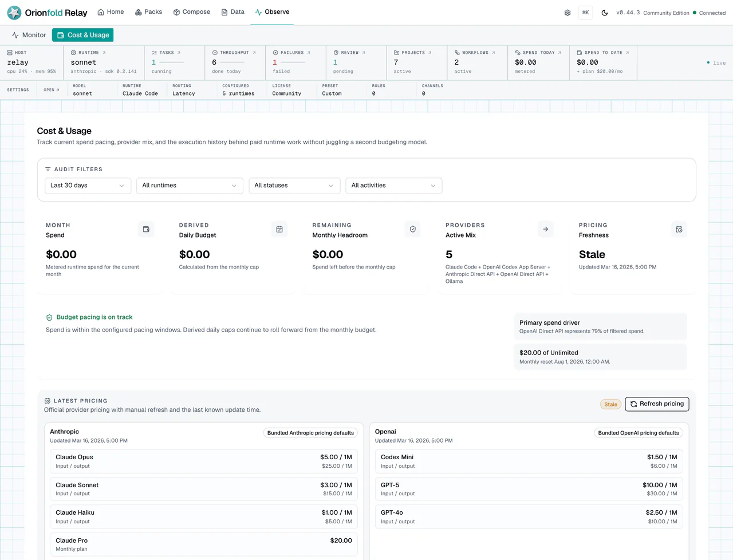Image resolution: width=733 pixels, height=560 pixels.
Task: Click the Monthly Headroom shield icon
Action: [413, 229]
